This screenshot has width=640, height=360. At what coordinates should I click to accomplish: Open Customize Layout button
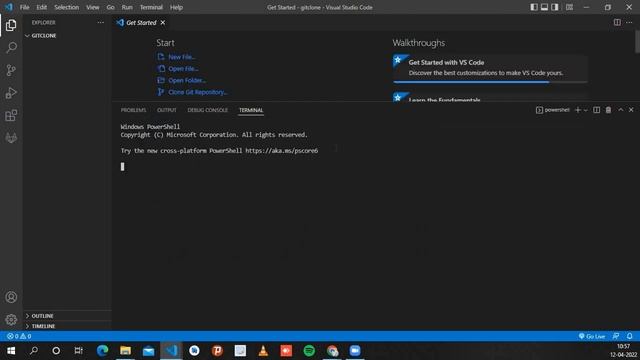tap(569, 7)
